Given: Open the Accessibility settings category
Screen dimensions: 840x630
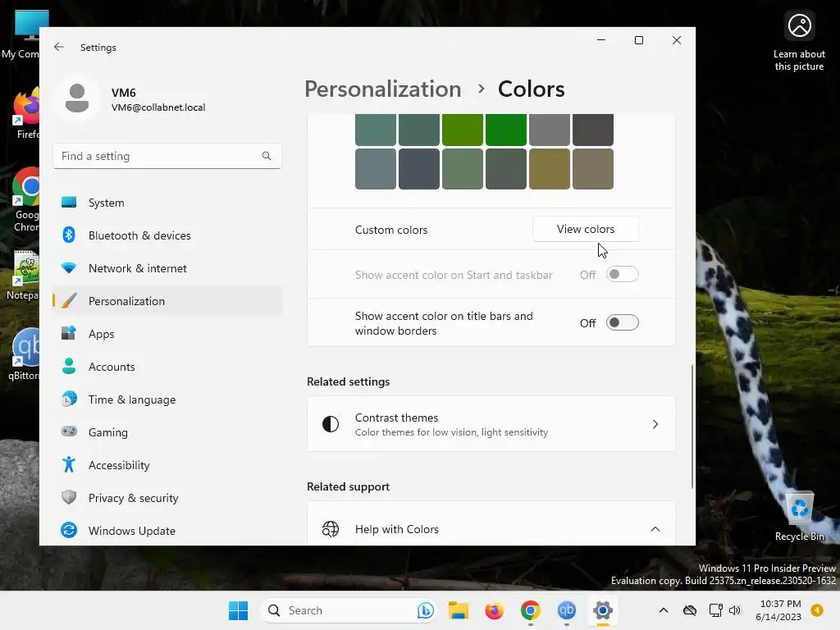Looking at the screenshot, I should 167,465.
